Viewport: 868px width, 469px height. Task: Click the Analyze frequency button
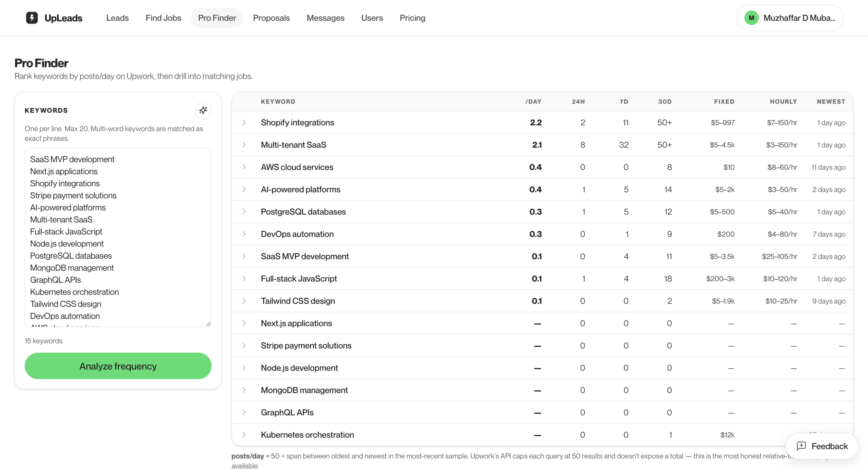pos(118,366)
